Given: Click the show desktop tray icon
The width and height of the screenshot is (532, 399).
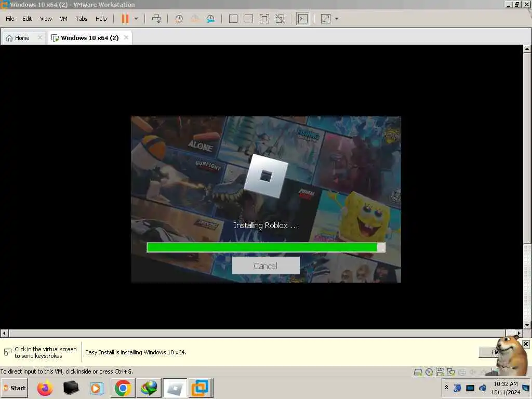Looking at the screenshot, I should (x=526, y=388).
